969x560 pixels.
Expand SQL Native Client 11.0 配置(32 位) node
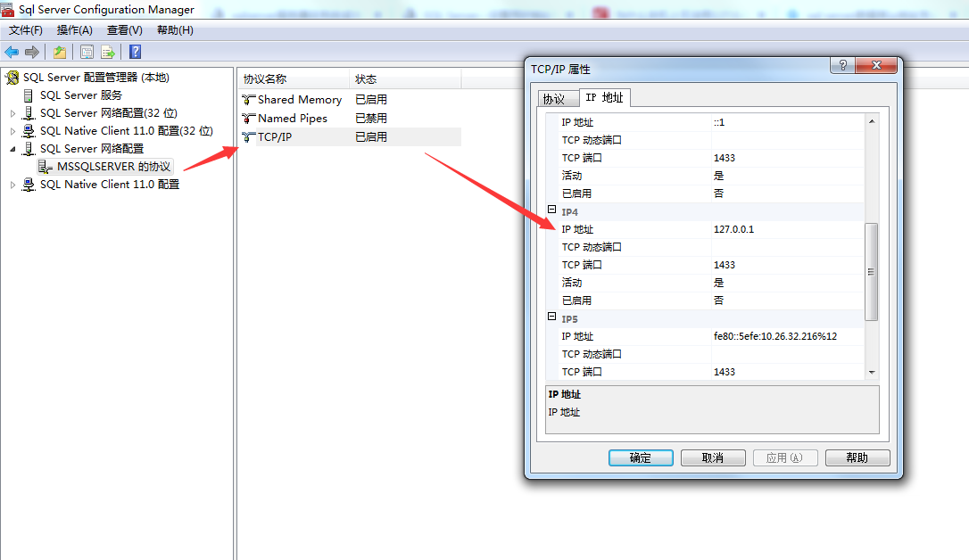coord(13,131)
